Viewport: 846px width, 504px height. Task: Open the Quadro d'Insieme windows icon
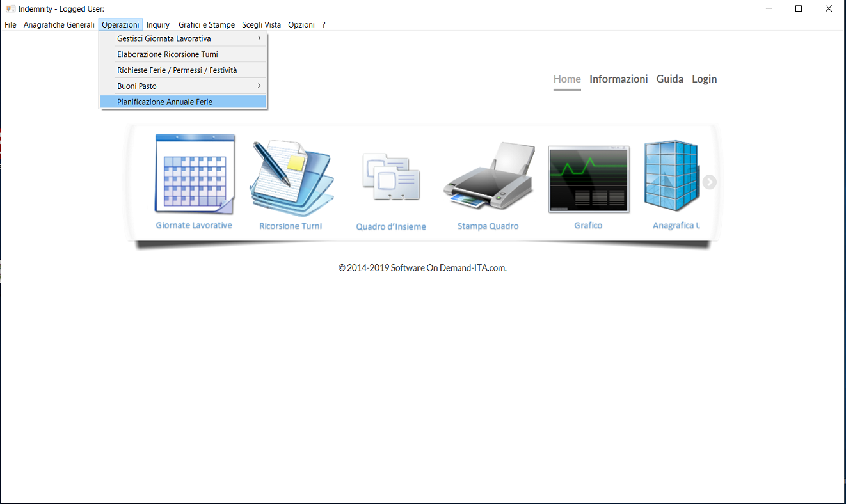[391, 177]
